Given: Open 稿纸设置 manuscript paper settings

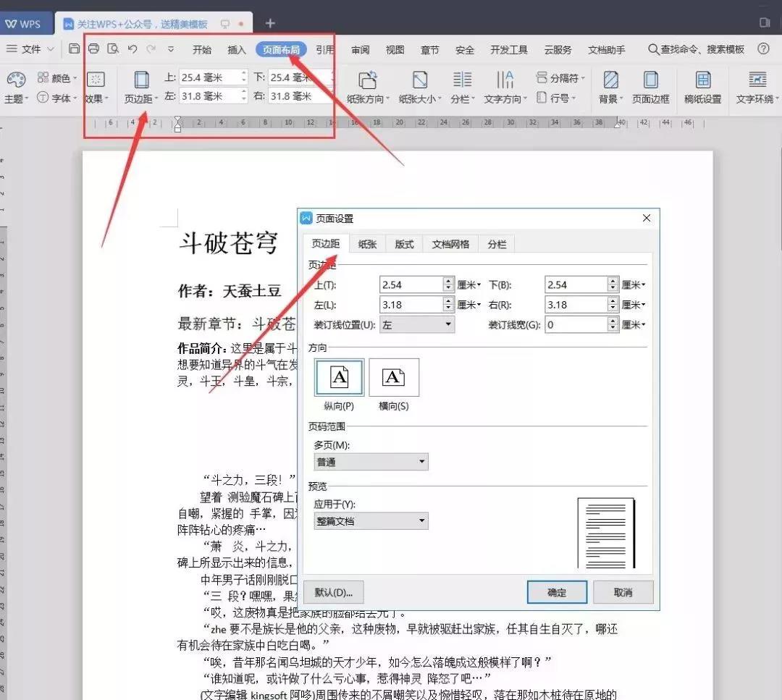Looking at the screenshot, I should (x=703, y=80).
